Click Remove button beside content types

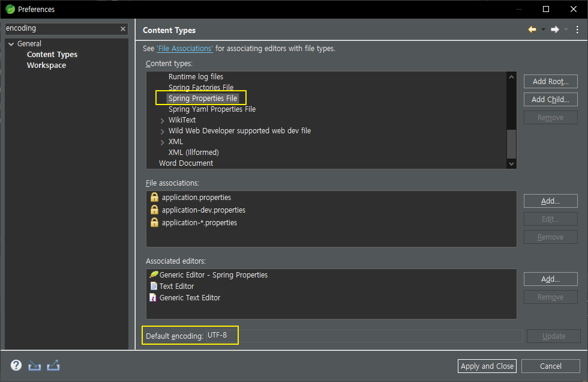(x=551, y=118)
